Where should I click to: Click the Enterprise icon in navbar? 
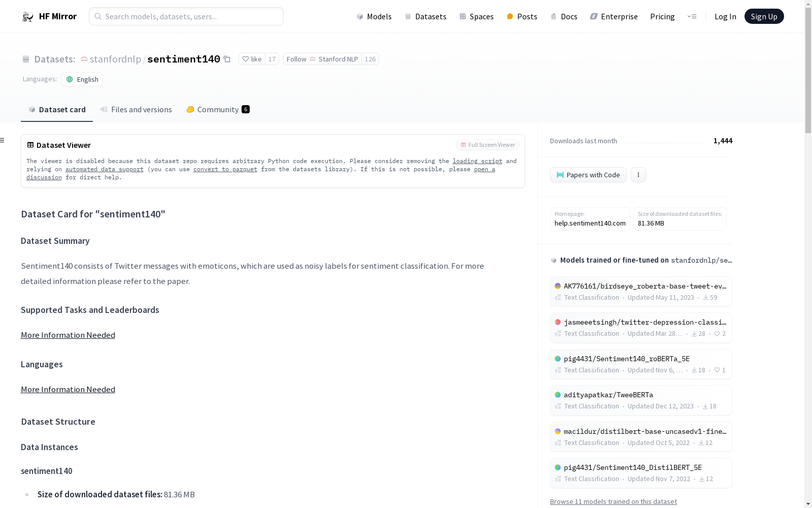click(x=594, y=17)
